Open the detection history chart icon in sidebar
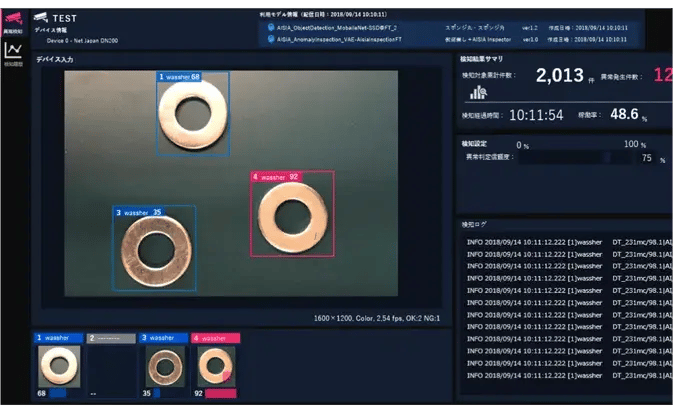675x412 pixels. [x=14, y=52]
